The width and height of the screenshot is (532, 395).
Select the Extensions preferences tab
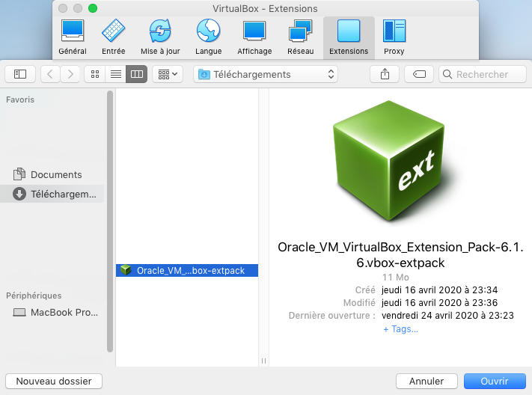click(x=349, y=37)
